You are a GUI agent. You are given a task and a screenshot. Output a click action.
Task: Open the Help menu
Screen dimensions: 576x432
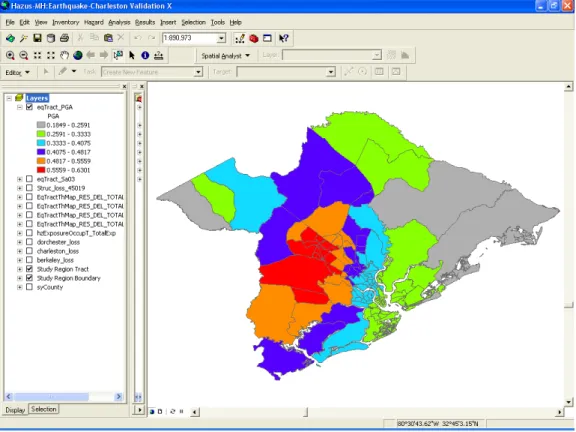(x=235, y=22)
